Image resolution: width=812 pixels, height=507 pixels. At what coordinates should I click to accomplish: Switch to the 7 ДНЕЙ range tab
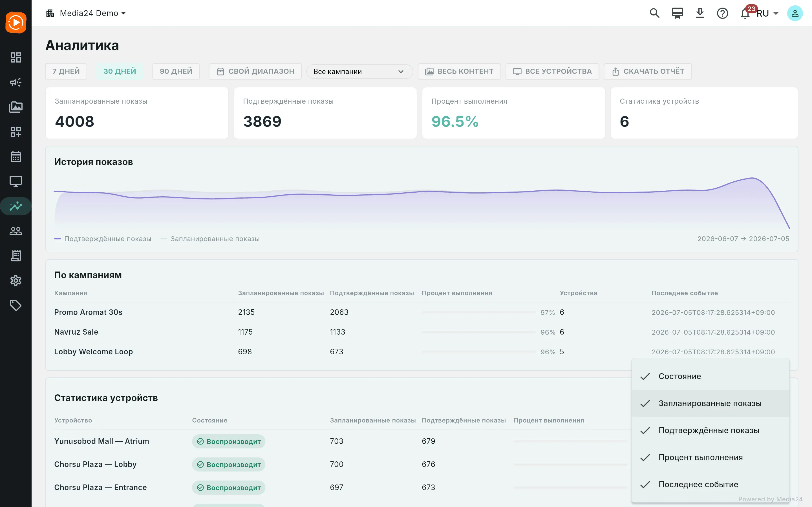click(x=66, y=72)
